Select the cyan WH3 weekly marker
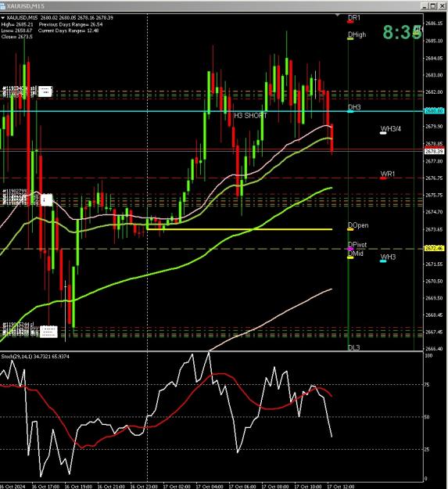 coord(383,261)
